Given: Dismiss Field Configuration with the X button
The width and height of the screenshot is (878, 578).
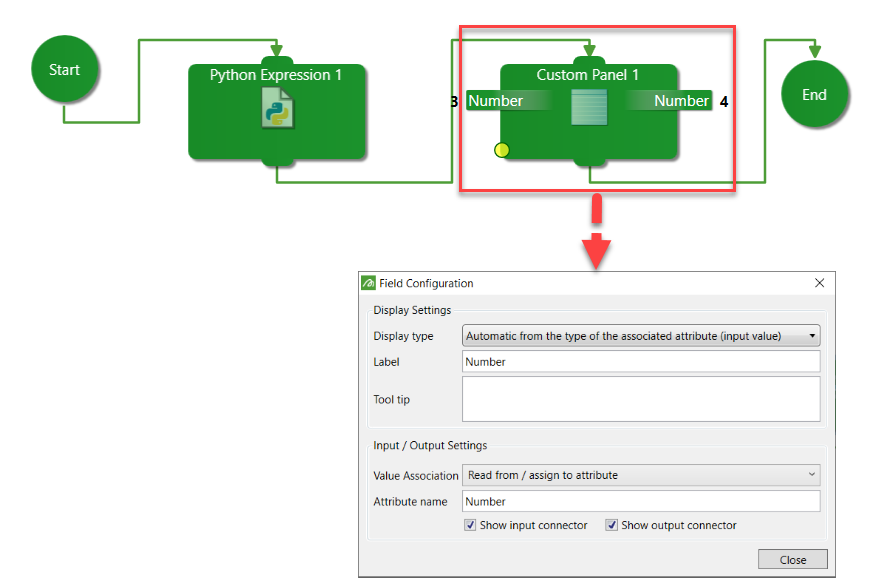Looking at the screenshot, I should tap(820, 283).
